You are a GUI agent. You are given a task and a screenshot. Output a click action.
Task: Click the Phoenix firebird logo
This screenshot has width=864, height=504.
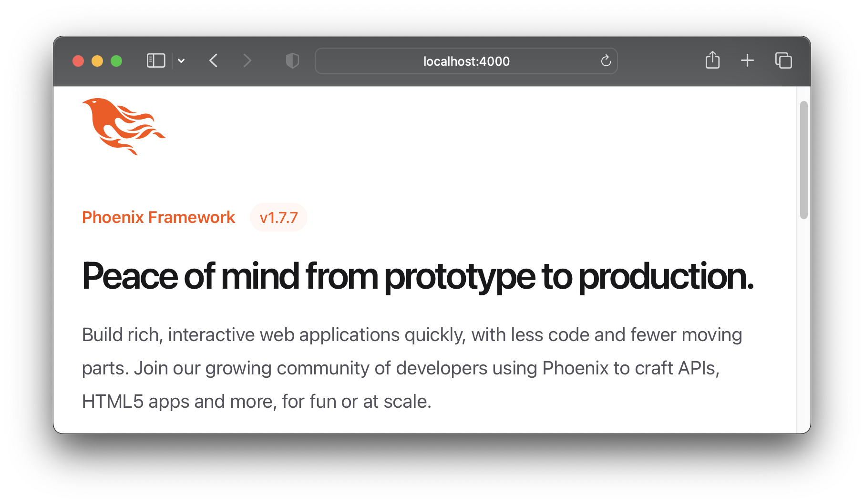tap(123, 126)
